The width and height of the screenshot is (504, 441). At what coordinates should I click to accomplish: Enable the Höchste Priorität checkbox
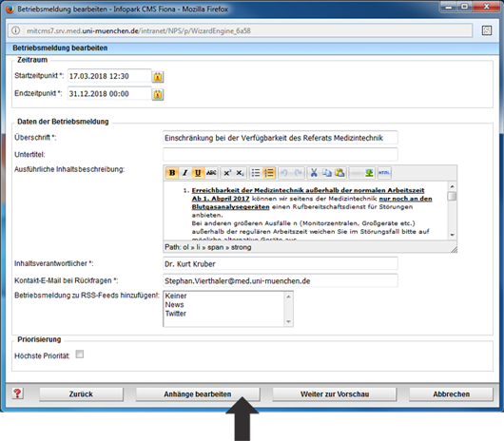pos(79,355)
